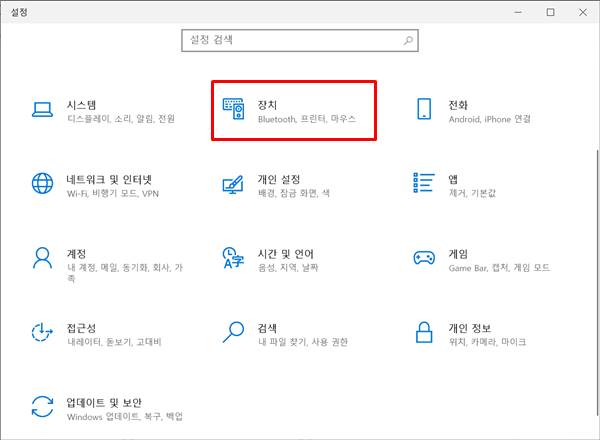Open the 전화 phone icon
This screenshot has height=440, width=600.
pyautogui.click(x=424, y=109)
